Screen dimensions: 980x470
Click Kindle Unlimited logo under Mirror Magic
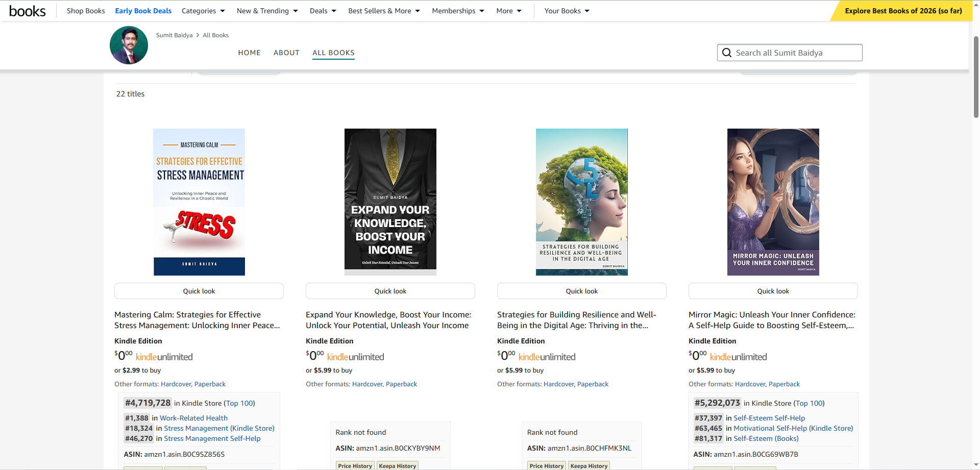pyautogui.click(x=739, y=357)
